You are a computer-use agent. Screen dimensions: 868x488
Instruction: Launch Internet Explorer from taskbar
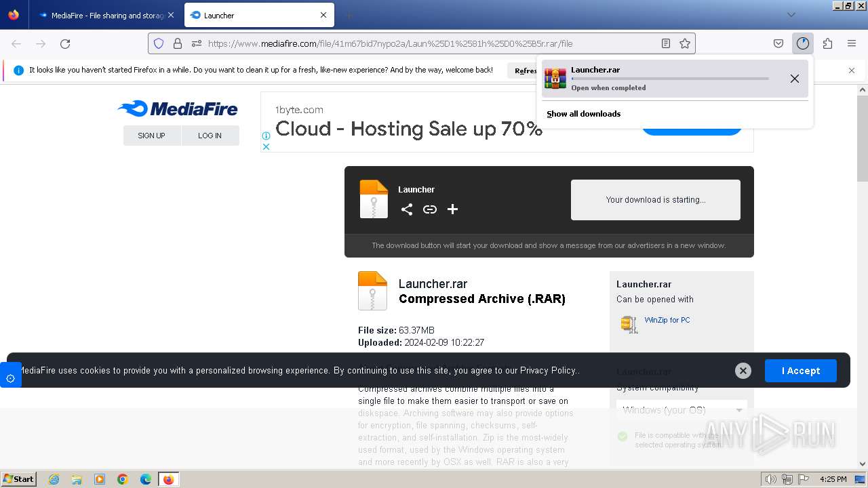pos(54,479)
